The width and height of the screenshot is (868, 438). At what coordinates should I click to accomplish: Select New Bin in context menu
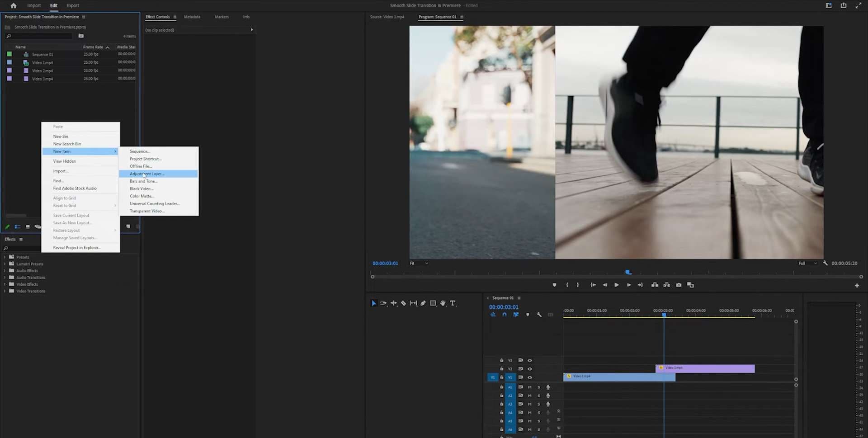[80, 136]
